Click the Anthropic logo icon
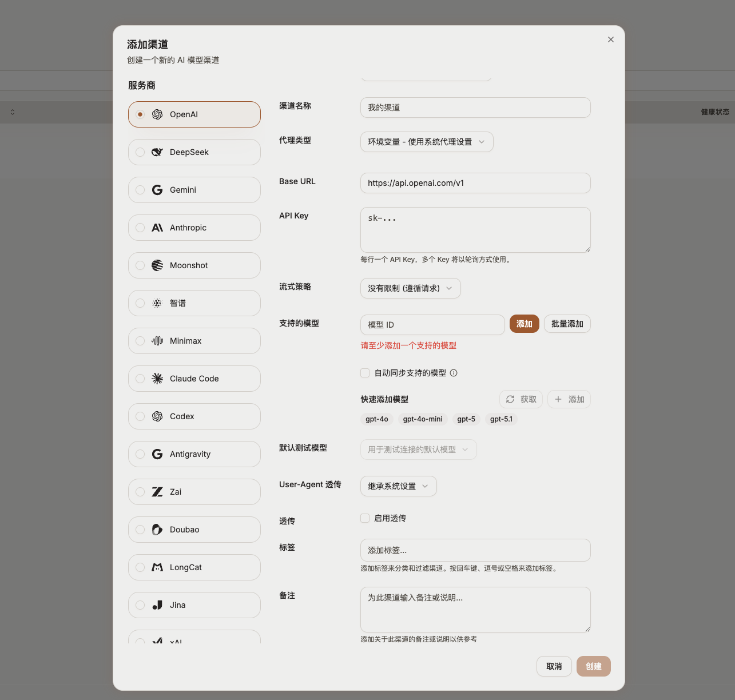Image resolution: width=735 pixels, height=700 pixels. tap(157, 228)
